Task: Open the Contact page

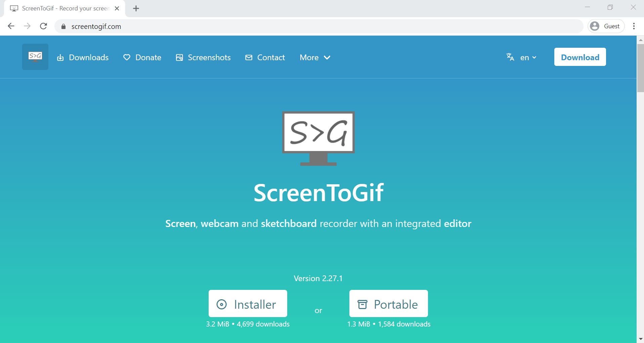Action: pyautogui.click(x=265, y=58)
